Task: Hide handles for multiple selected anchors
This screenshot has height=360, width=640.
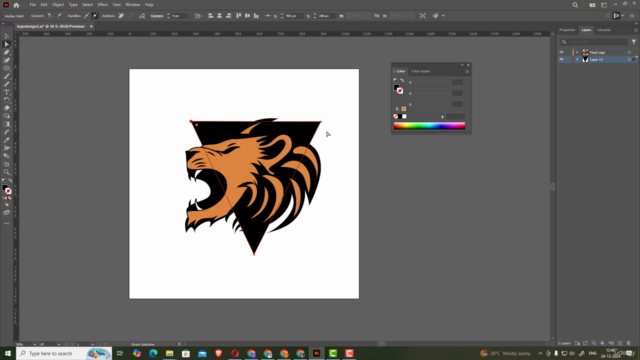Action: point(95,16)
